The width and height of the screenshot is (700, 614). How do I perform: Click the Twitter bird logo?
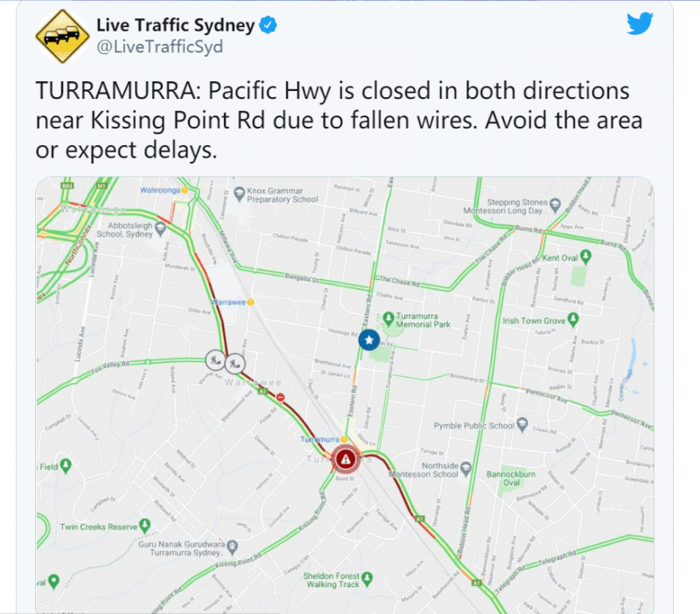pyautogui.click(x=640, y=24)
